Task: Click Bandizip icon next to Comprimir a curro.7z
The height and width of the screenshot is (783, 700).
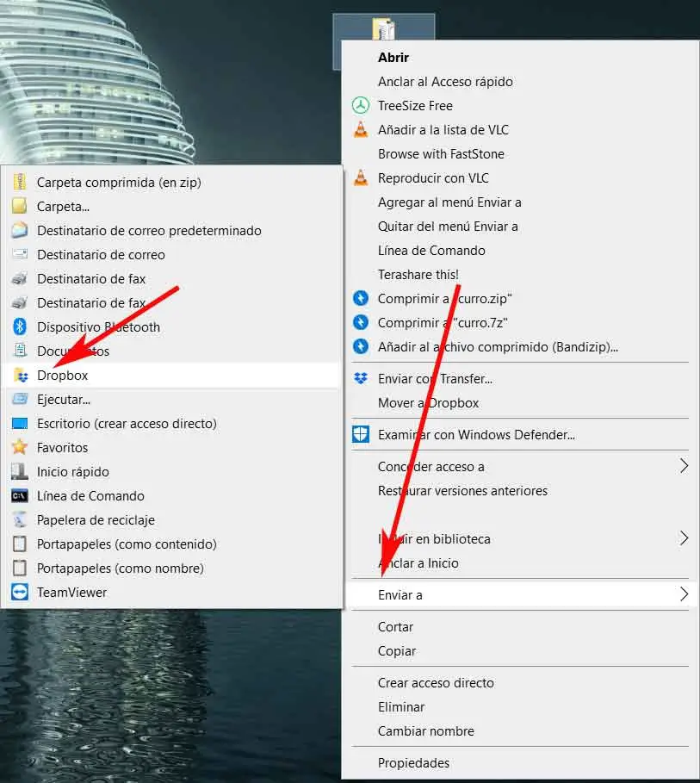Action: (361, 322)
